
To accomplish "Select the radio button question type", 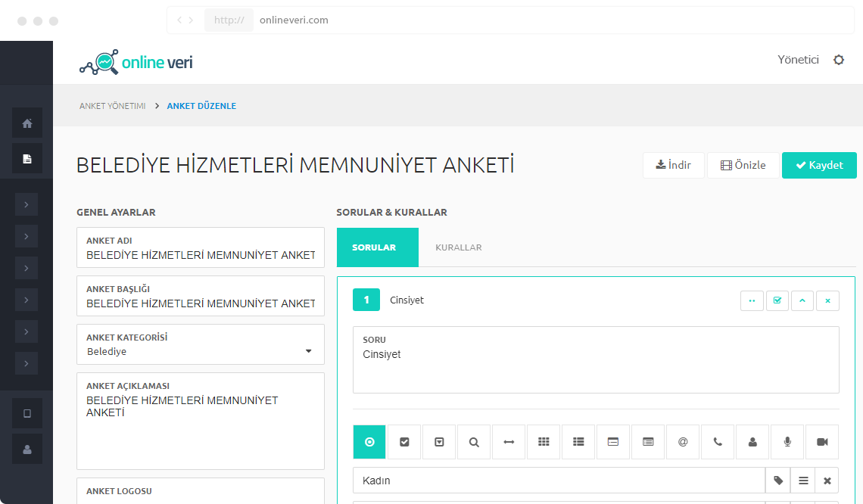I will coord(369,442).
